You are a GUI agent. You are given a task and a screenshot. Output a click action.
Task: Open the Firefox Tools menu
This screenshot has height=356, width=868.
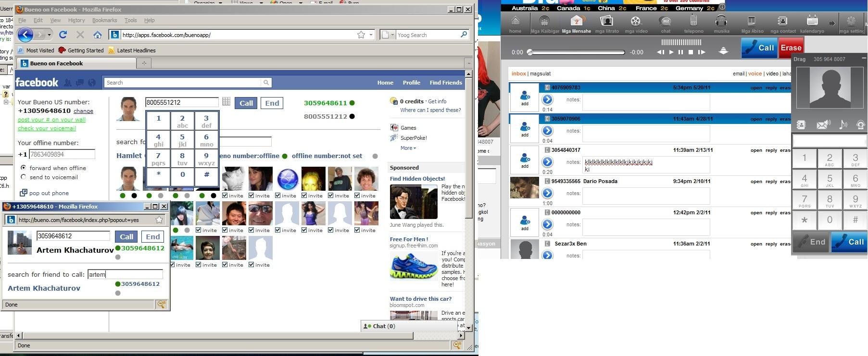130,20
